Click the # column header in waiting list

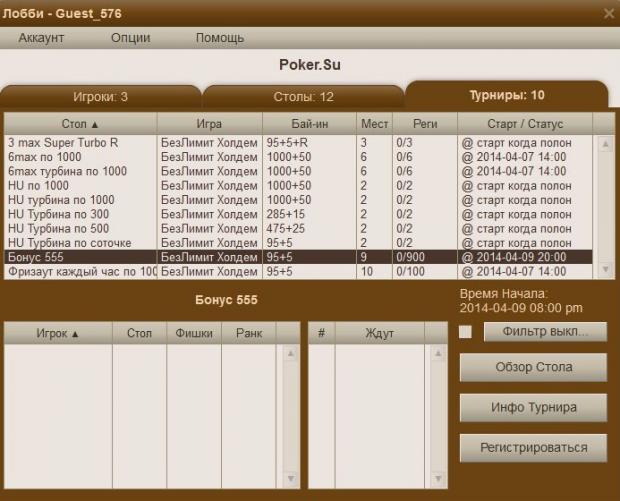click(x=321, y=333)
